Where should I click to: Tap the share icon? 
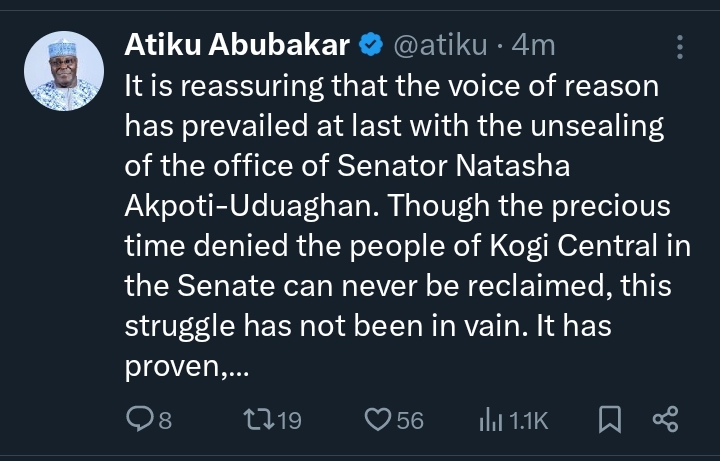pos(665,420)
